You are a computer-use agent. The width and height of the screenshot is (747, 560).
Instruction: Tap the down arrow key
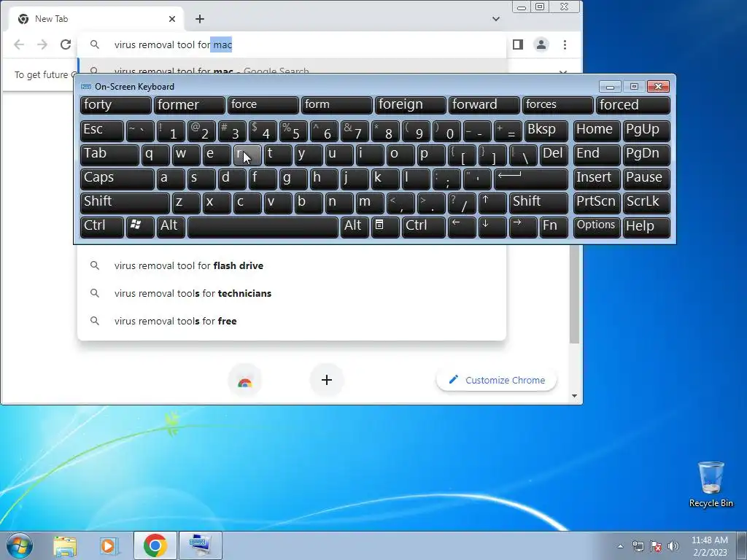coord(492,227)
